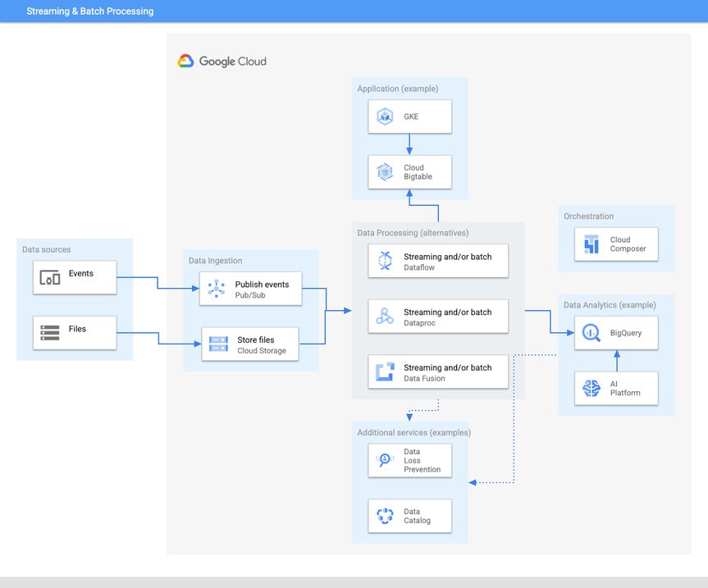The width and height of the screenshot is (708, 588).
Task: Click the Google Cloud logo
Action: point(221,60)
